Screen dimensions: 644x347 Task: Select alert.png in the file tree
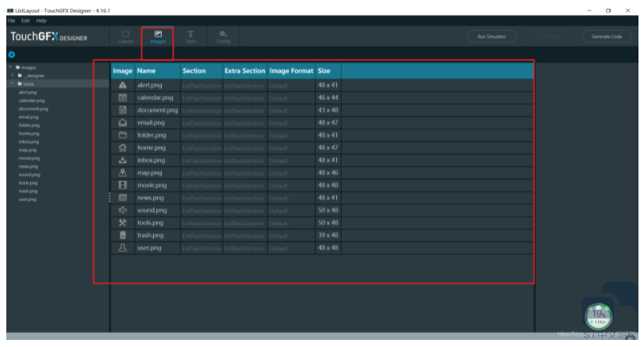pos(28,92)
